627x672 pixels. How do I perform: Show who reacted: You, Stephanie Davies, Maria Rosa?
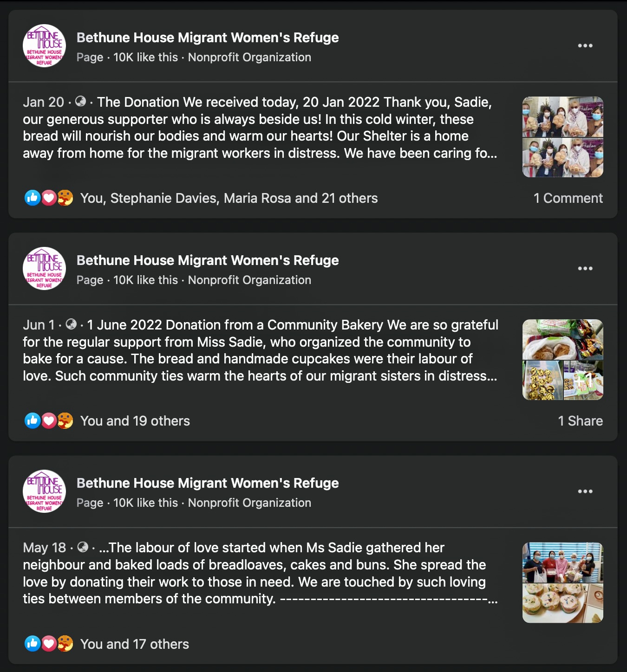(229, 198)
